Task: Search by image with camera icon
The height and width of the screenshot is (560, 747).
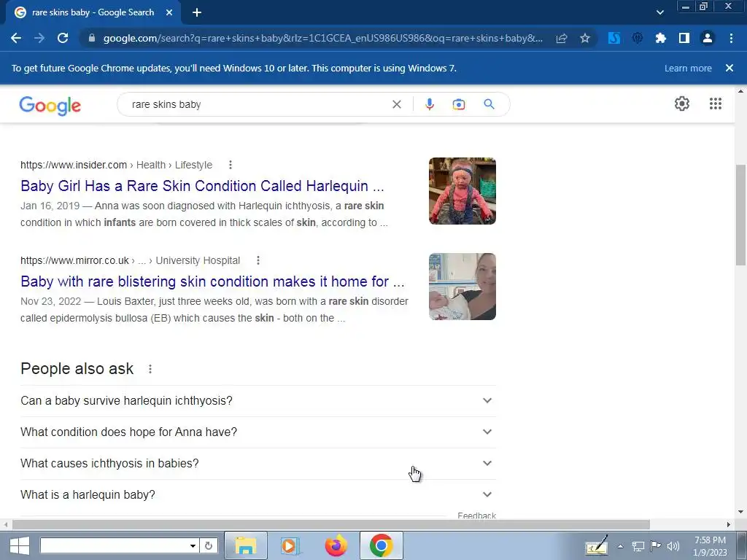Action: click(459, 104)
